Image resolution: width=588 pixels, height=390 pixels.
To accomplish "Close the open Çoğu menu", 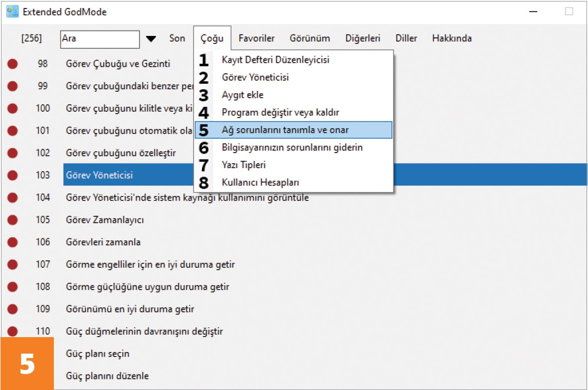I will coord(212,38).
